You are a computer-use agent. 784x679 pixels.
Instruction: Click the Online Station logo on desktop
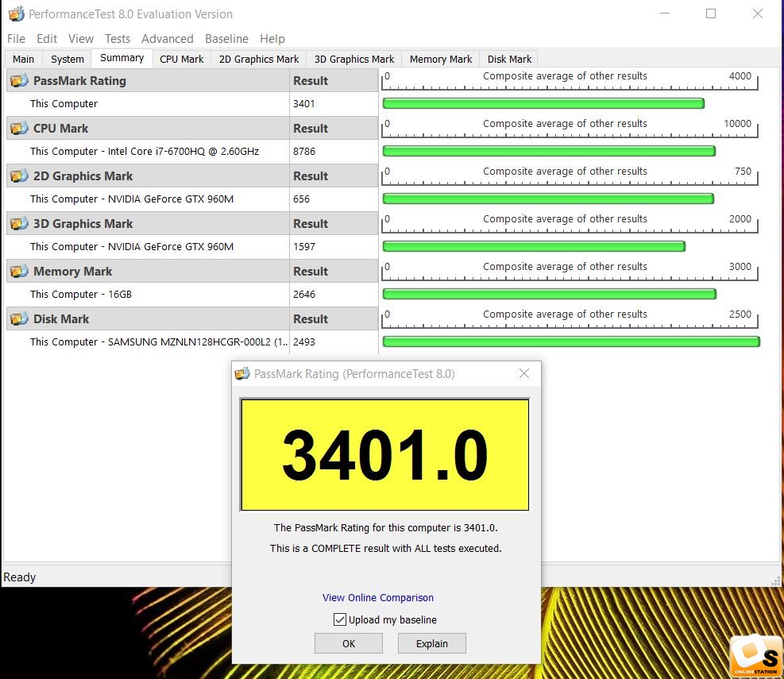(756, 655)
